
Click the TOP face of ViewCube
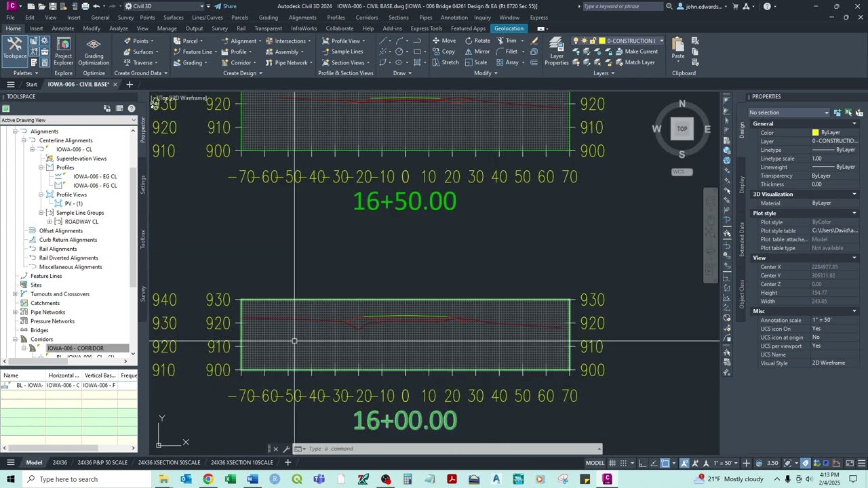tap(682, 128)
